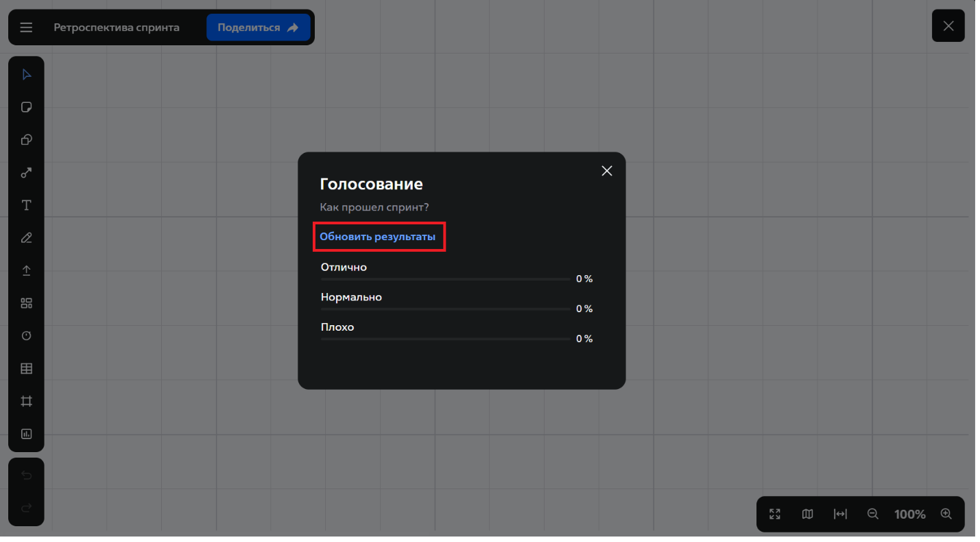The height and width of the screenshot is (542, 980).
Task: Toggle the minimap view
Action: coord(807,514)
